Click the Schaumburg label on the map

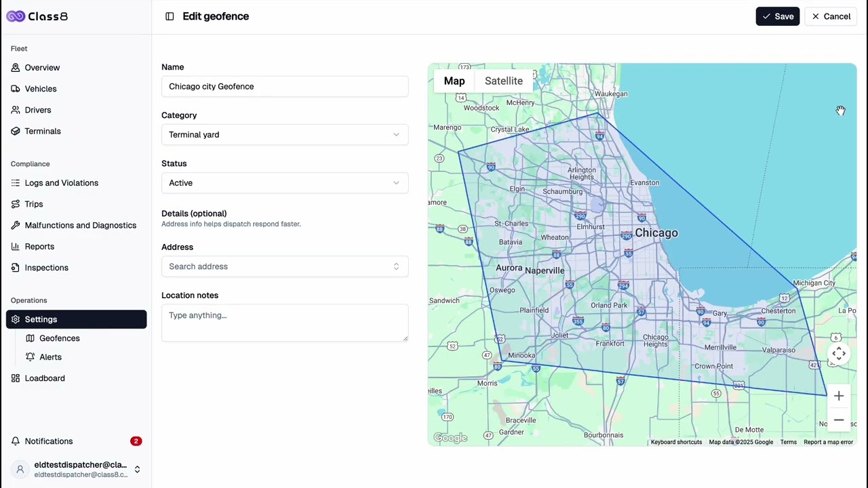pos(563,192)
